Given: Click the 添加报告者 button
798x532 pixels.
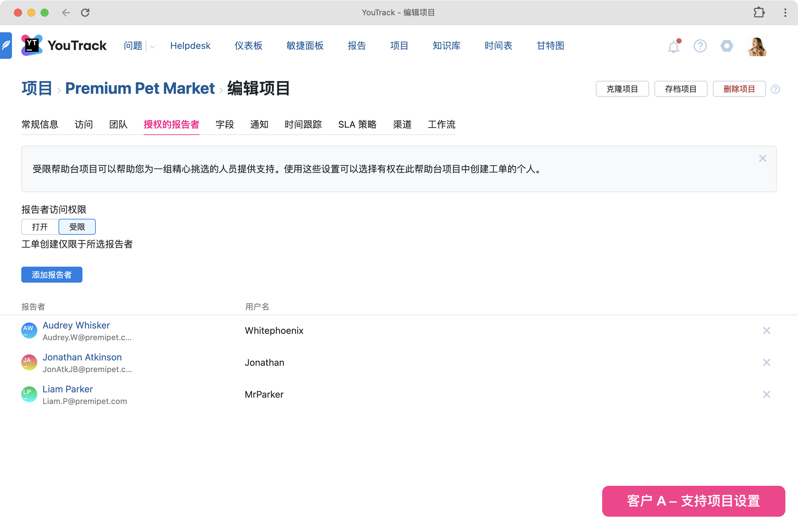Looking at the screenshot, I should point(52,275).
